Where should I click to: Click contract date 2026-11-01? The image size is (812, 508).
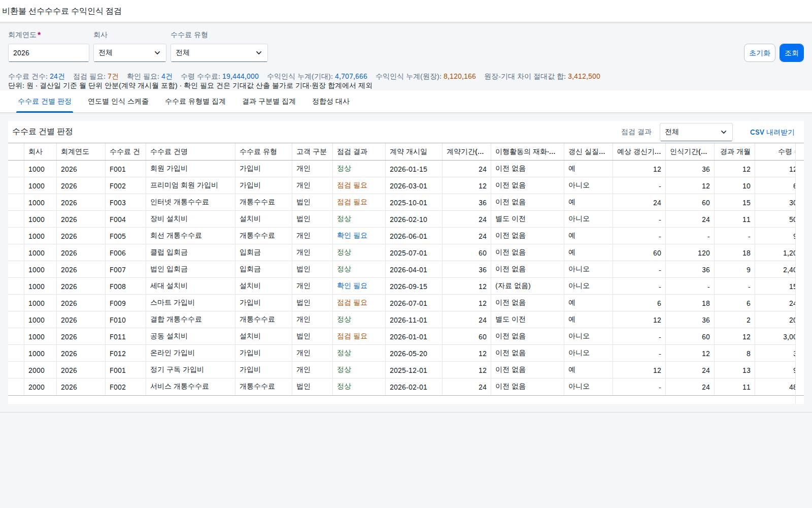[409, 320]
